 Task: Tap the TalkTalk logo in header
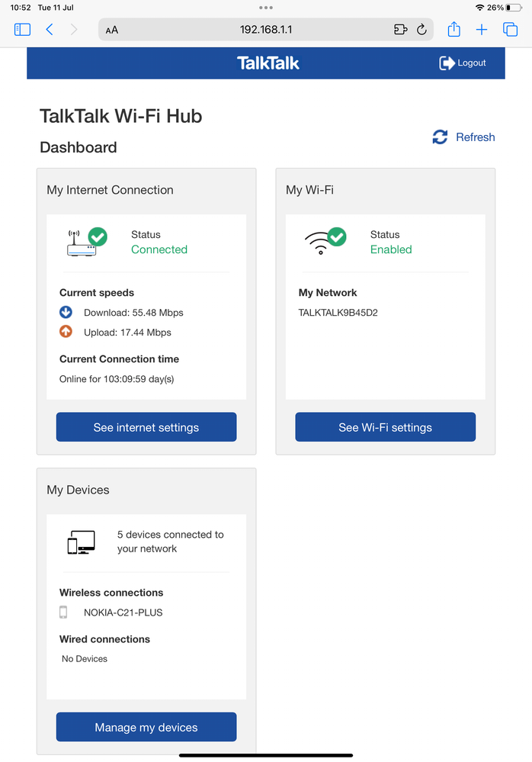(x=268, y=63)
